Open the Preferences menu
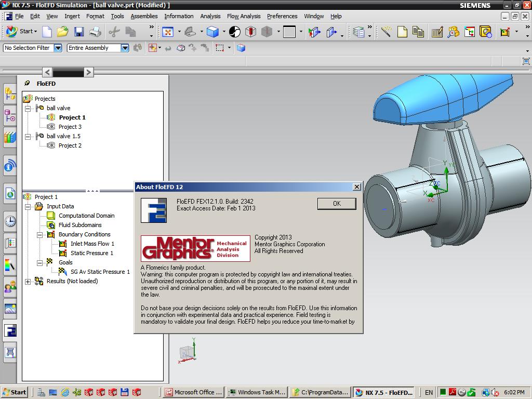This screenshot has height=399, width=532. [x=282, y=16]
